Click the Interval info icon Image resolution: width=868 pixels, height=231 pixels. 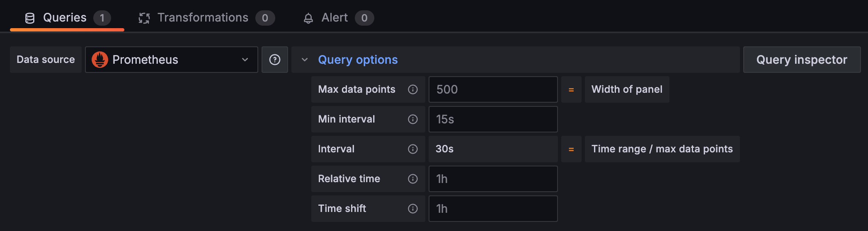[x=412, y=149]
